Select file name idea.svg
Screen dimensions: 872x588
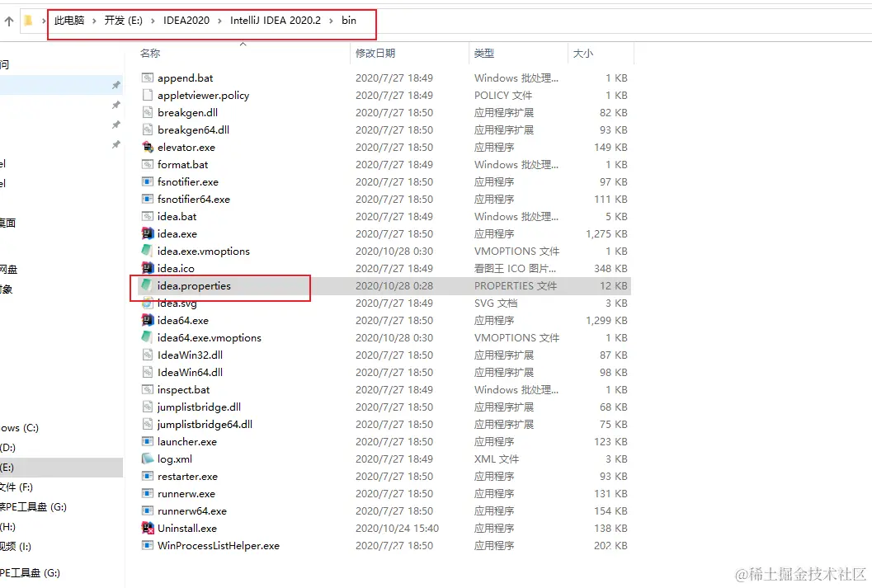pos(177,303)
